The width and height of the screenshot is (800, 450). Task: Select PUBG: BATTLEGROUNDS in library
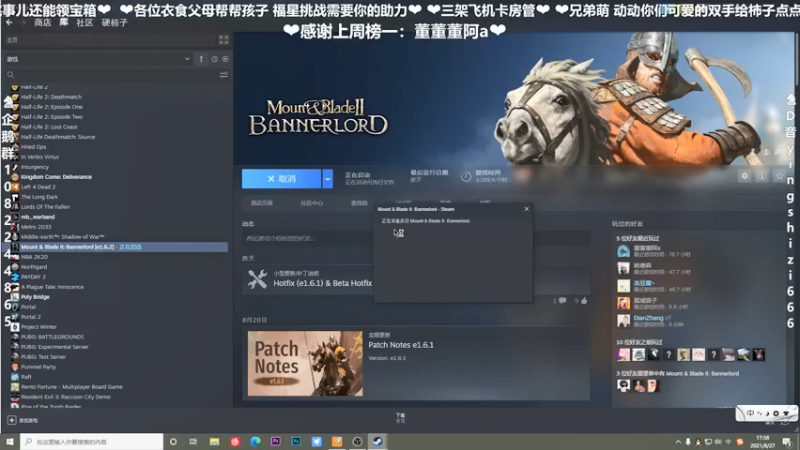coord(52,337)
